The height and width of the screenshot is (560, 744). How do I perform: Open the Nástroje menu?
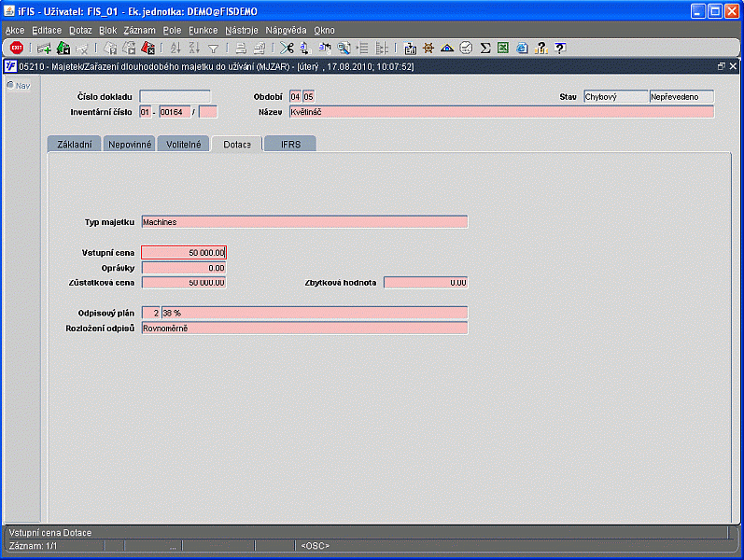pyautogui.click(x=242, y=31)
